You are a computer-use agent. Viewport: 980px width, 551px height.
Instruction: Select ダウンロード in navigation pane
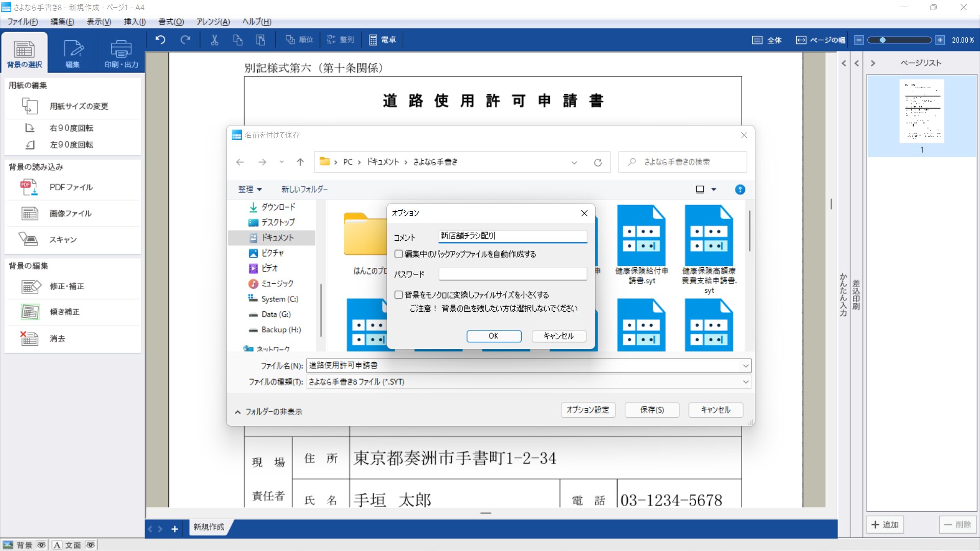tap(273, 207)
